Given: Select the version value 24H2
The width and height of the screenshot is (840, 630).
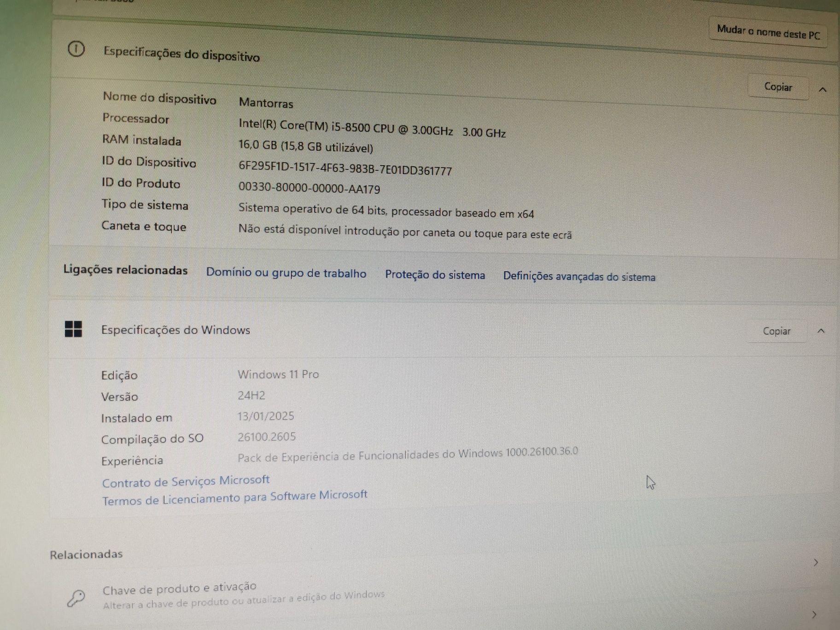Looking at the screenshot, I should [251, 395].
